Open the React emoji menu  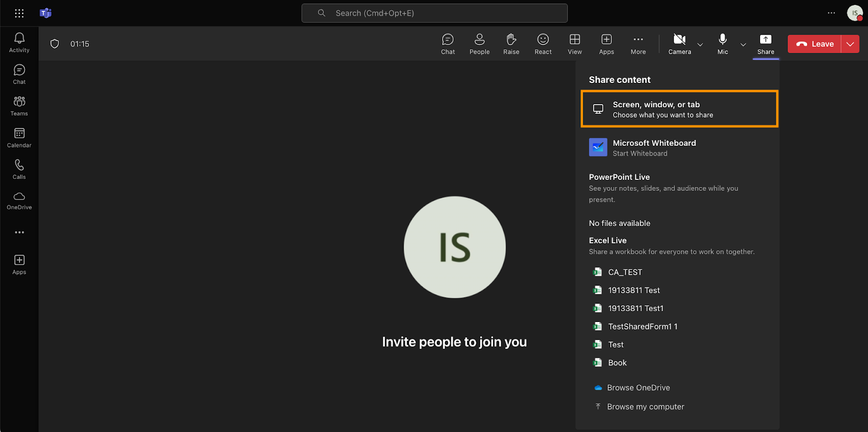tap(542, 44)
